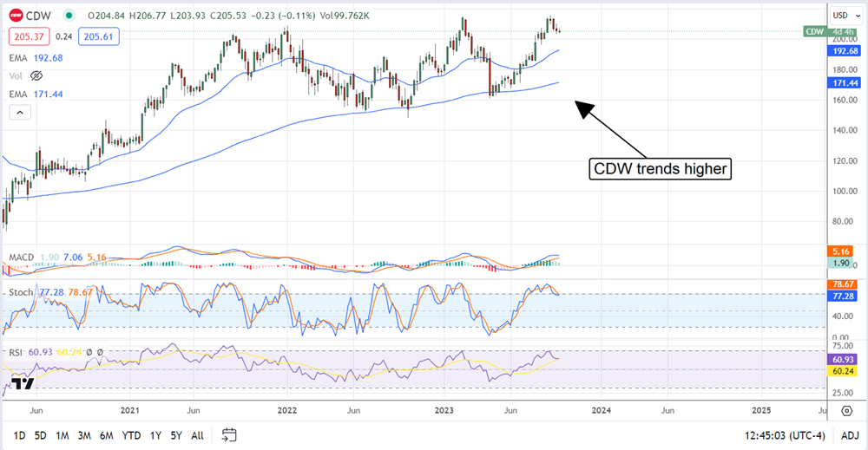Click the orange 78.67 Stoch axis tag
Image resolution: width=868 pixels, height=450 pixels.
(843, 284)
